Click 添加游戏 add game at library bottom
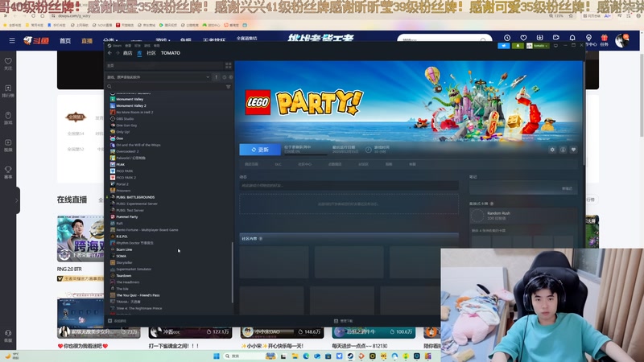 (x=117, y=321)
